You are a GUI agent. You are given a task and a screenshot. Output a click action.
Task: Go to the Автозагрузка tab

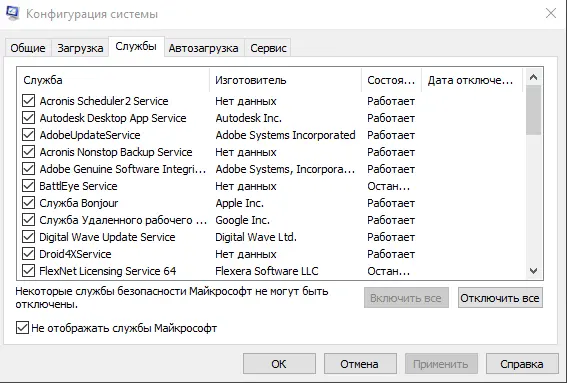click(203, 48)
